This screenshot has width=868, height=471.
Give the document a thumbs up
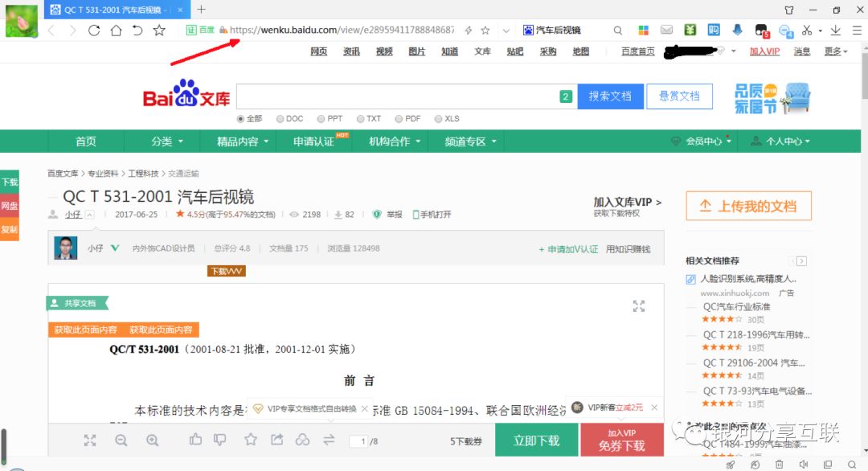pos(195,440)
